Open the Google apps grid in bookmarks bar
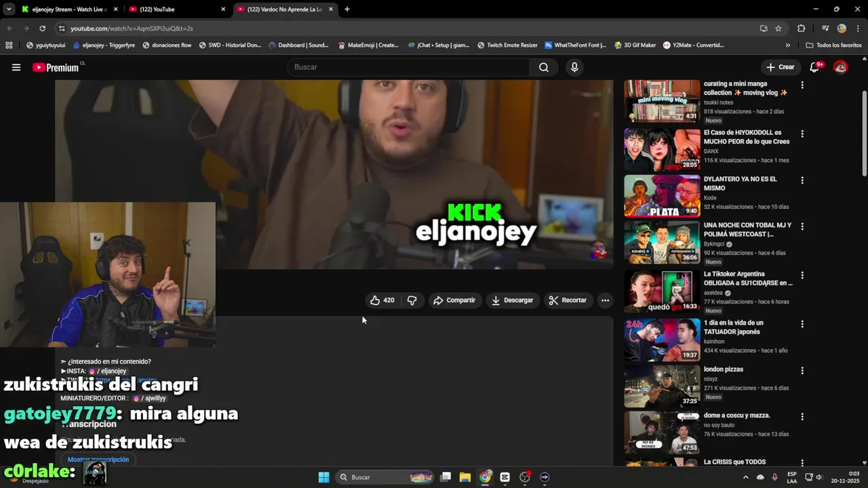This screenshot has height=488, width=868. [9, 45]
